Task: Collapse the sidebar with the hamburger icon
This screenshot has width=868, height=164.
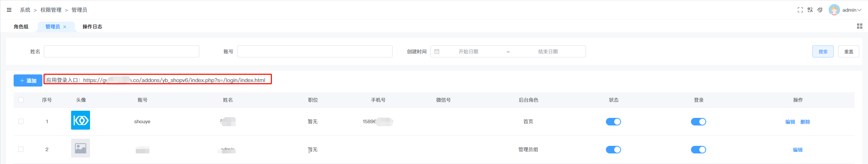Action: coord(9,10)
